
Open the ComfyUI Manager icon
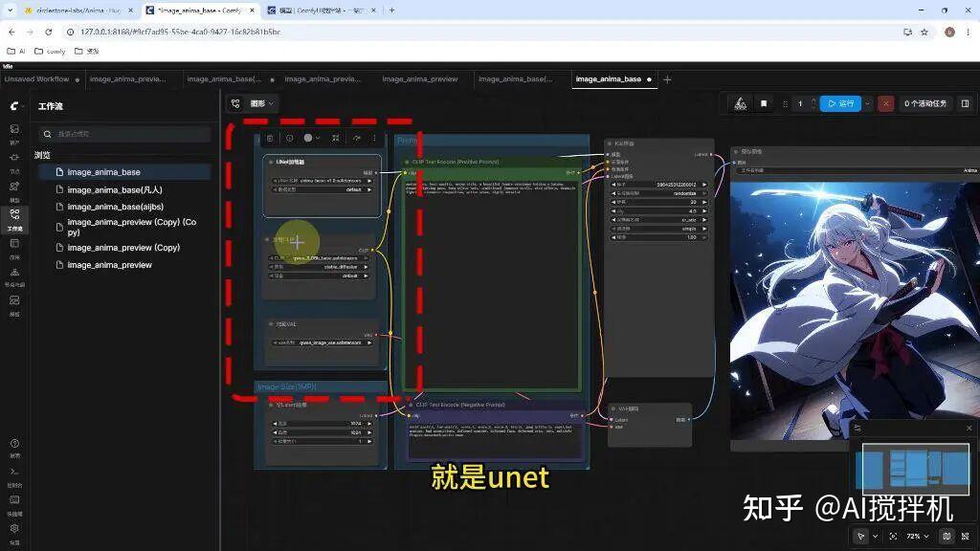tap(741, 103)
